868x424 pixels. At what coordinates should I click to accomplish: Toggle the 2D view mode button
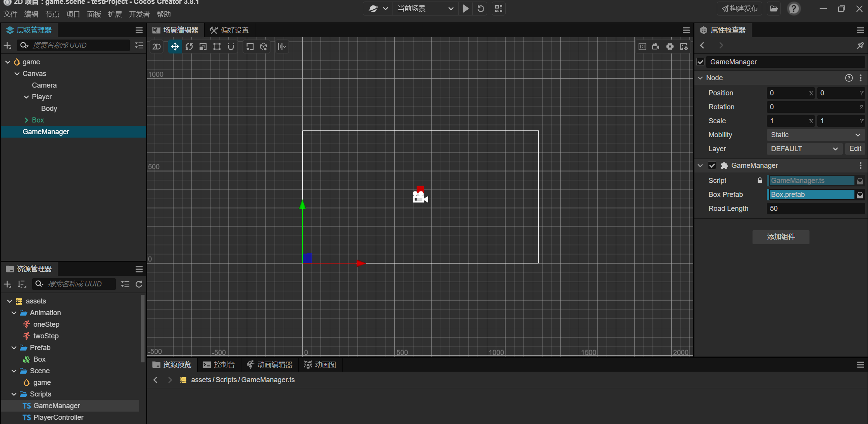coord(157,47)
